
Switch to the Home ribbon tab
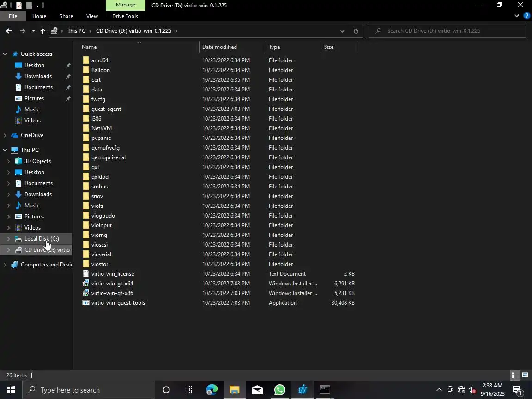point(39,16)
